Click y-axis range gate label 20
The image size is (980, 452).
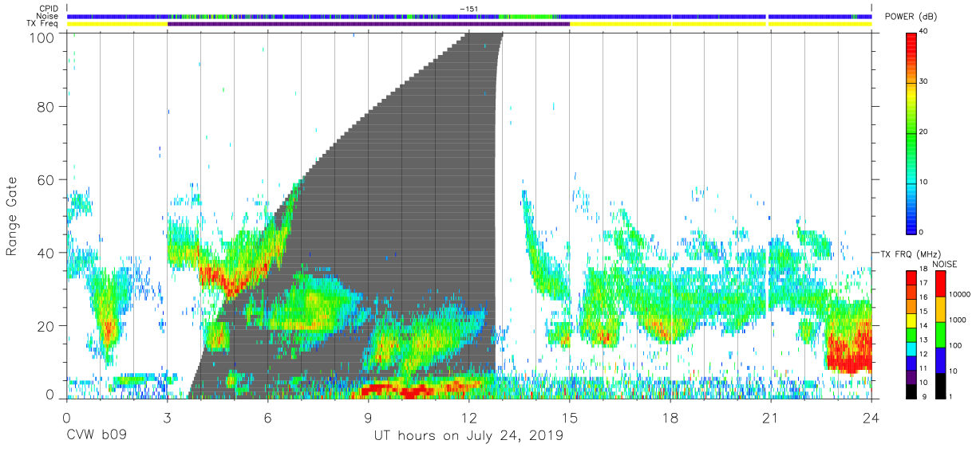pos(45,325)
